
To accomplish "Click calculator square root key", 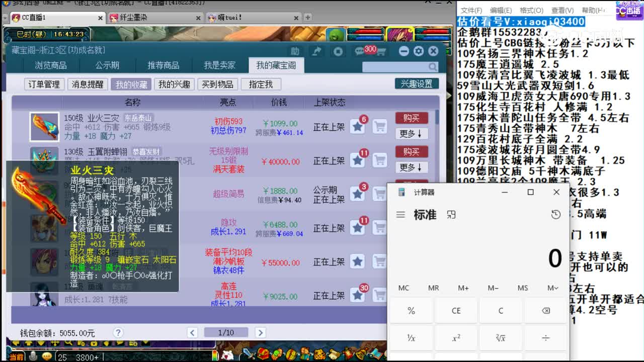I will click(x=501, y=338).
